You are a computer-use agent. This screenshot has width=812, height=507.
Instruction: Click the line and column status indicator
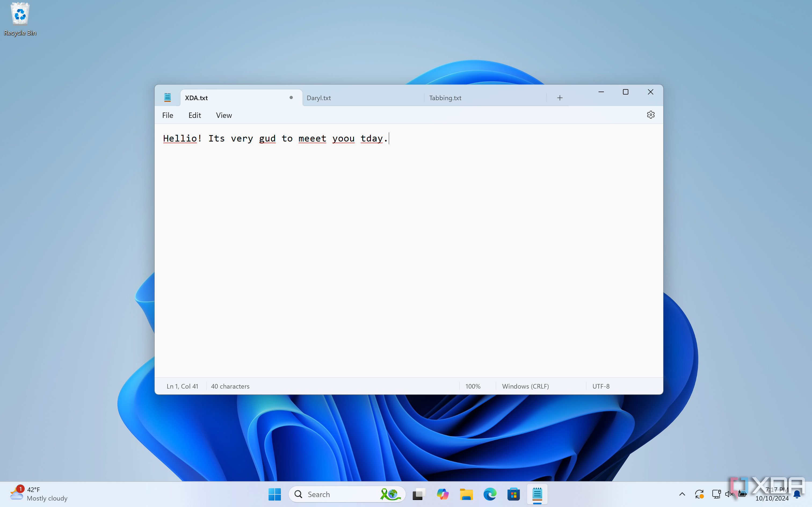pos(182,386)
